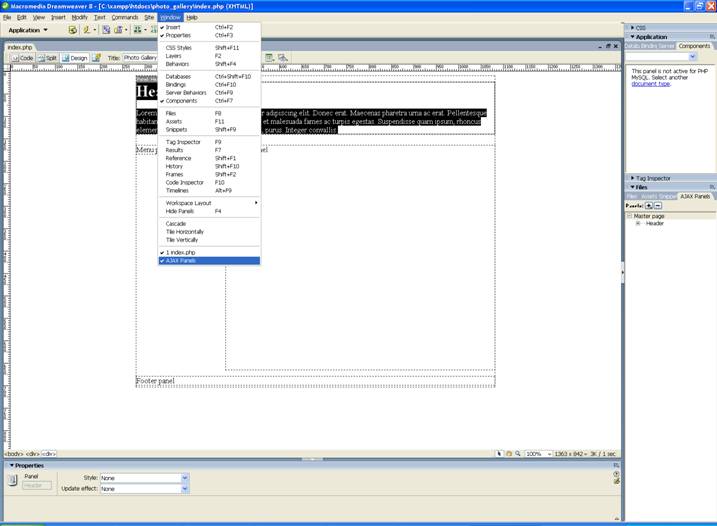This screenshot has width=717, height=526.
Task: Select the index.php document tab
Action: click(x=20, y=47)
